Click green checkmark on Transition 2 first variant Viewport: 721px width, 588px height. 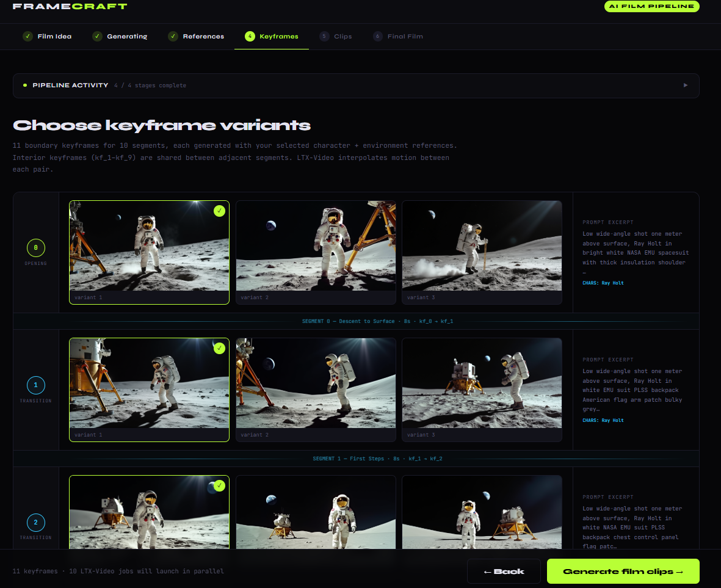(x=219, y=485)
